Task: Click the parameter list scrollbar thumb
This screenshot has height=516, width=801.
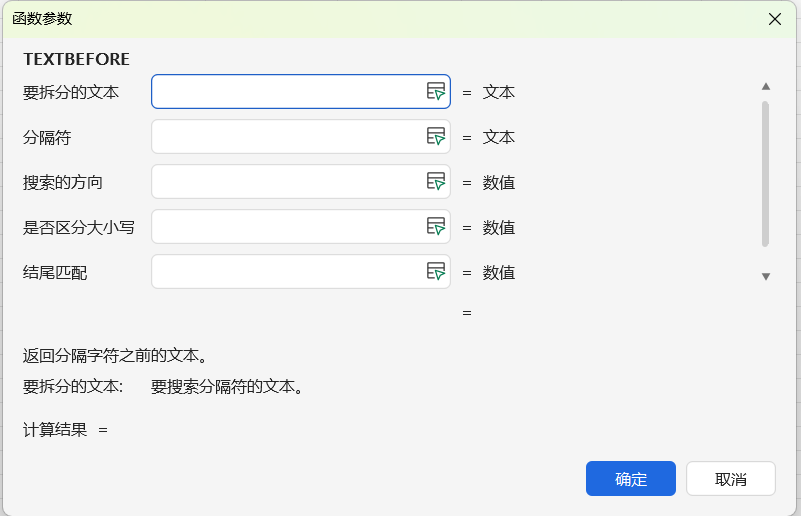Action: point(765,173)
